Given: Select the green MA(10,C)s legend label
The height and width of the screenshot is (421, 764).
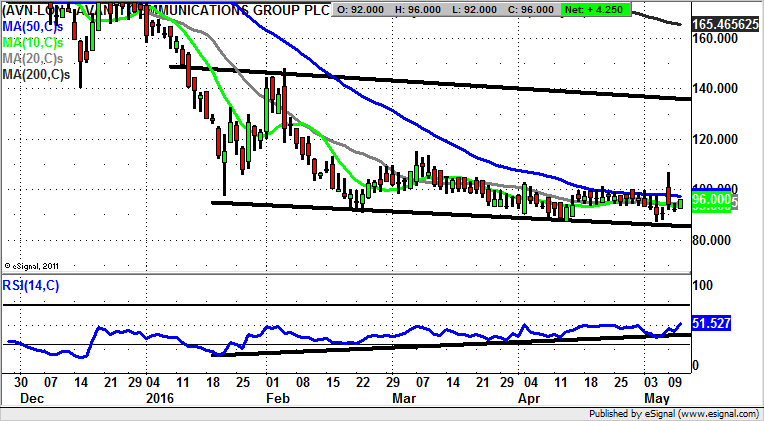Looking at the screenshot, I should [36, 42].
